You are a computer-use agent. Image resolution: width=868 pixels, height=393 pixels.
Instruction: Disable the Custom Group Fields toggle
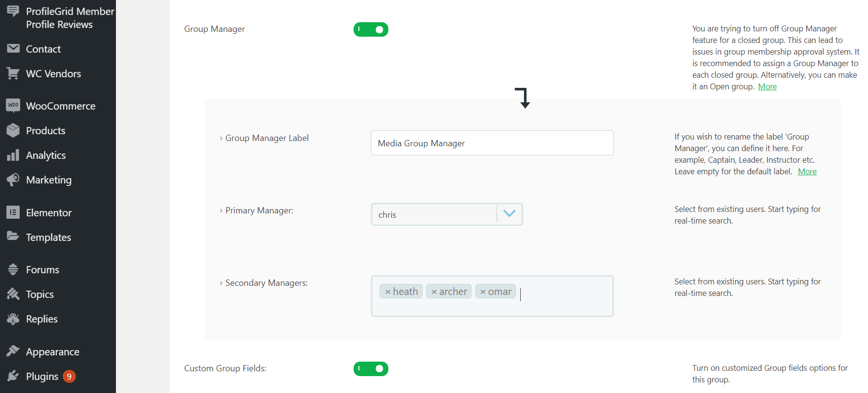pyautogui.click(x=370, y=369)
